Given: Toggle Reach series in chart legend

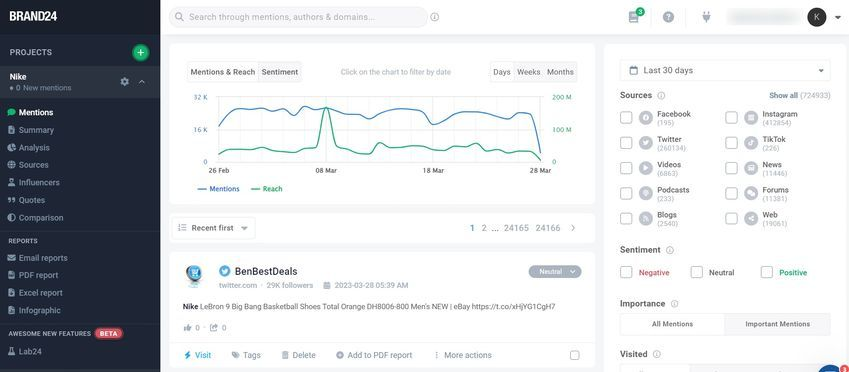Looking at the screenshot, I should click(266, 189).
